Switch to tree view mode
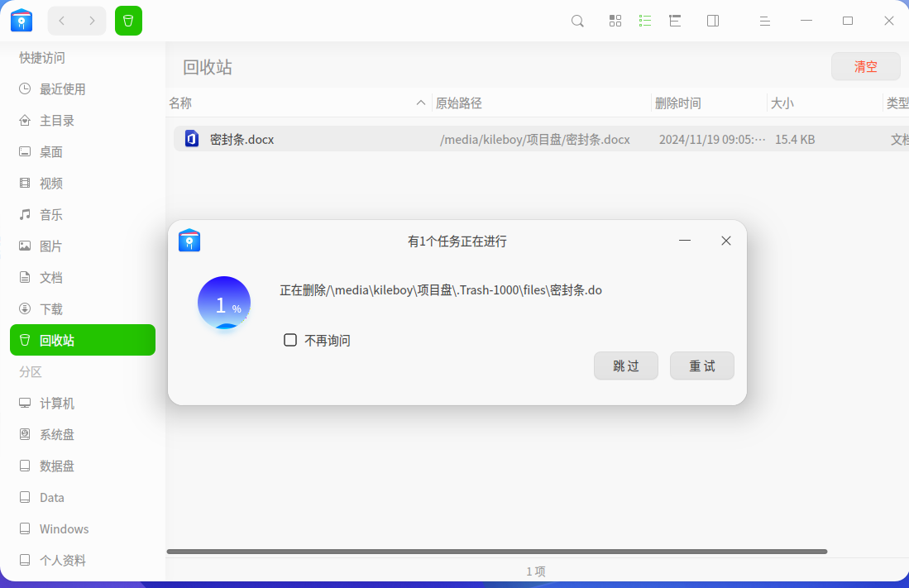The width and height of the screenshot is (909, 588). 675,21
